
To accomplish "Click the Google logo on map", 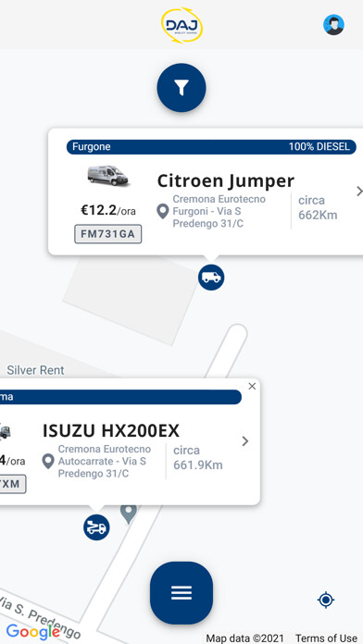I will pos(33,632).
